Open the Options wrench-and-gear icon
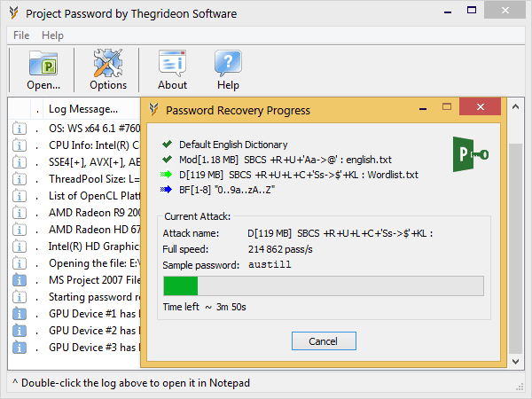 pos(108,63)
